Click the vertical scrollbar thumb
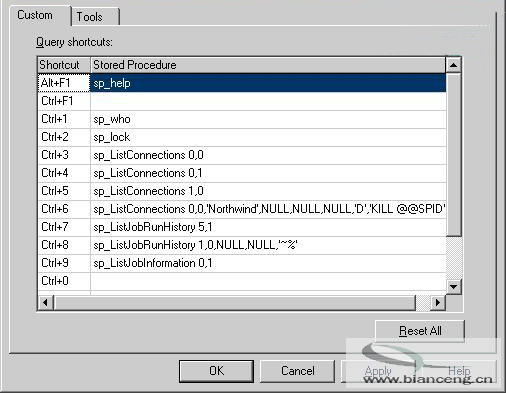This screenshot has width=506, height=393. coord(453,155)
